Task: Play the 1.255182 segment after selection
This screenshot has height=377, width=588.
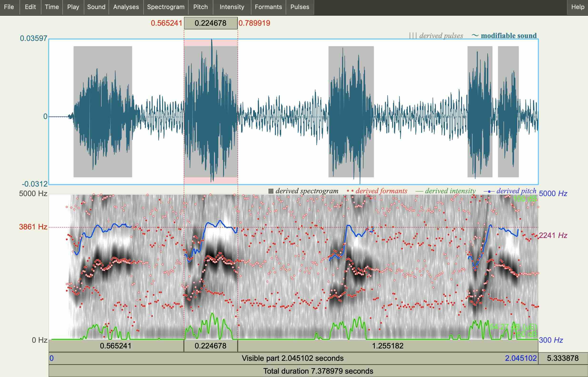Action: pos(388,346)
